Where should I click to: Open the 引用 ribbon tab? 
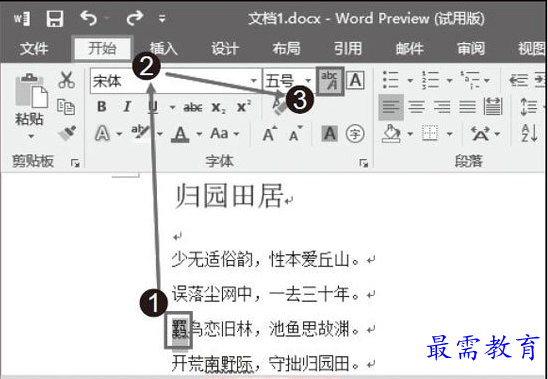coord(347,49)
